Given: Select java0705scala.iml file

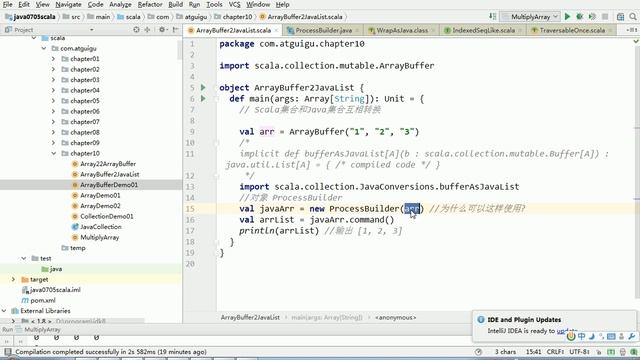Looking at the screenshot, I should 55,290.
